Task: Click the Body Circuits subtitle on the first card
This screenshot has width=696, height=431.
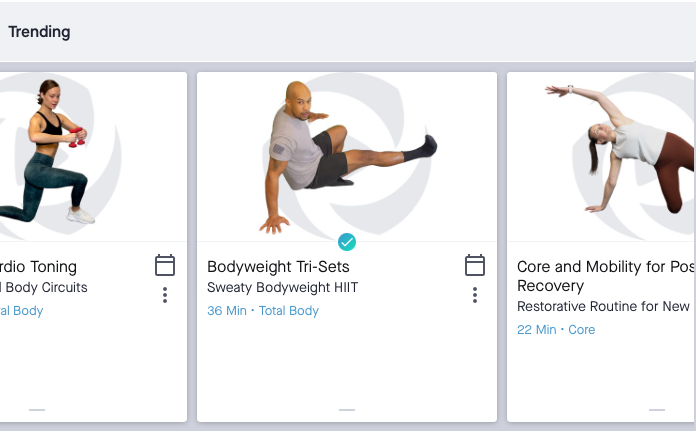Action: tap(45, 288)
